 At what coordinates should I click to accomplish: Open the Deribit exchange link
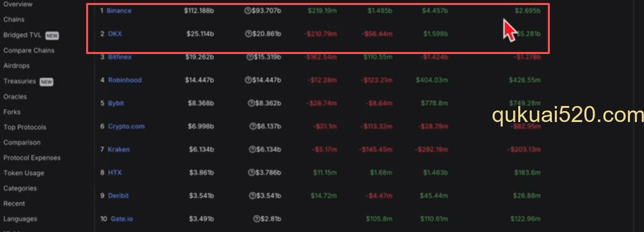(x=118, y=195)
